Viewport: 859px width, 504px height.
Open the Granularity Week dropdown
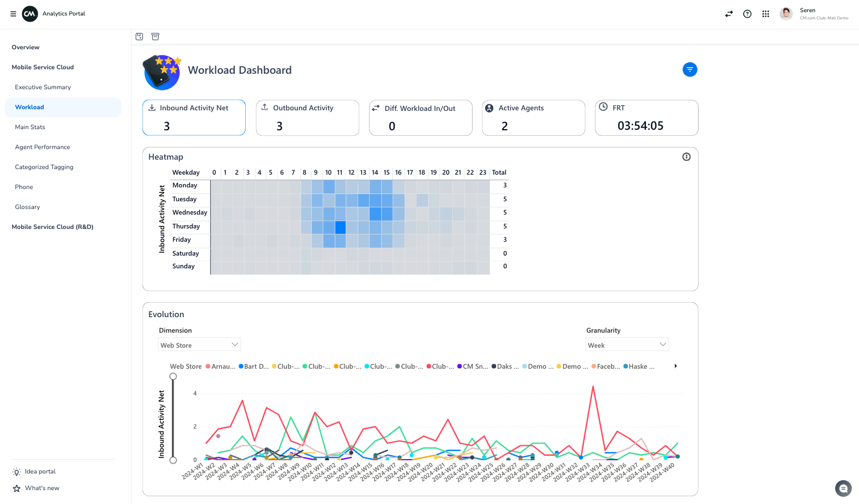(626, 345)
